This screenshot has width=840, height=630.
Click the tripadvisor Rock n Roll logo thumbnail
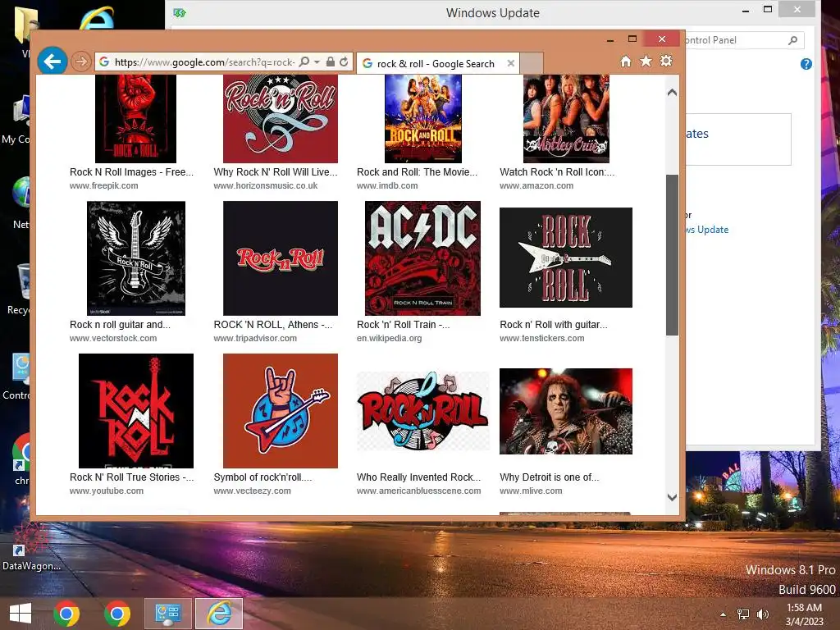tap(281, 258)
